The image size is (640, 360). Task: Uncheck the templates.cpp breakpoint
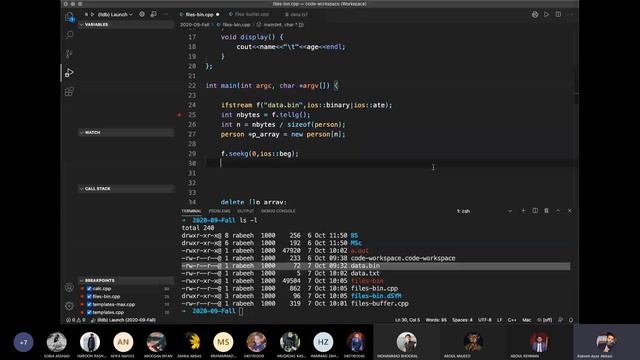point(89,312)
